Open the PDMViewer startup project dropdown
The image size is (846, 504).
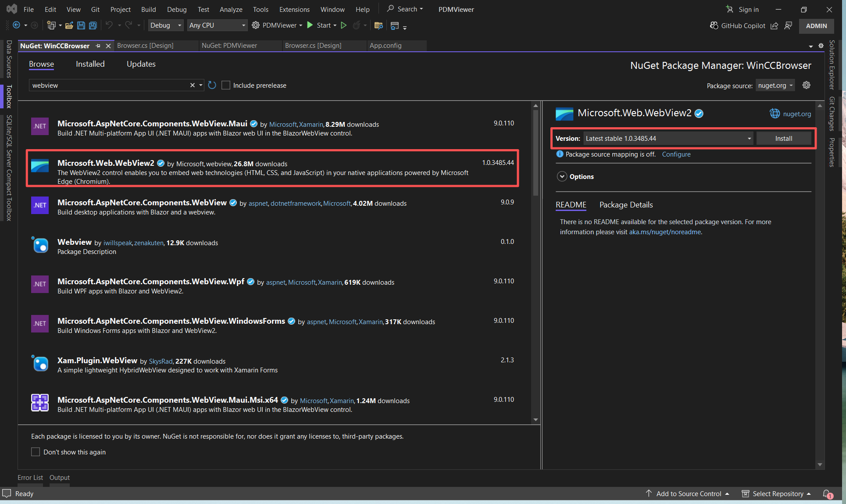pyautogui.click(x=300, y=25)
